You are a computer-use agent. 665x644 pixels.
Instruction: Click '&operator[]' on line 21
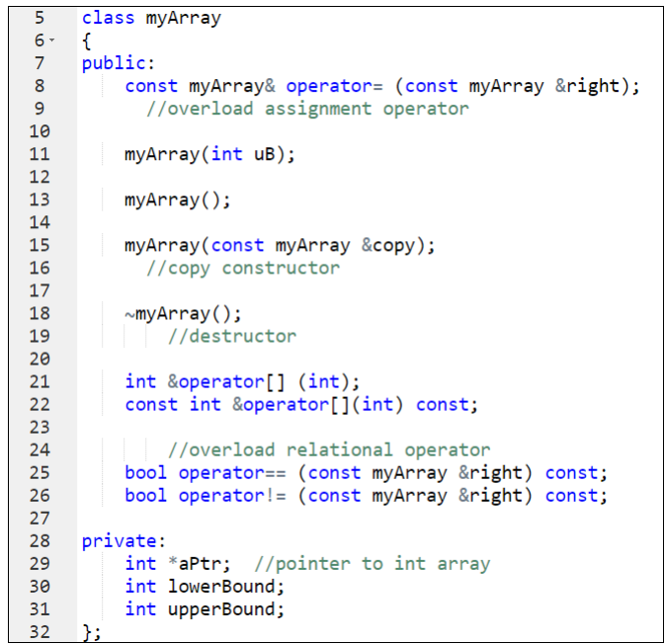tap(226, 383)
